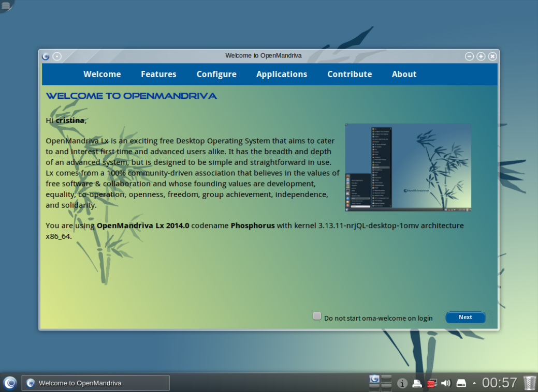Switch to third virtual desktop in pager
Viewport: 538px width, 392px height.
coord(374,387)
